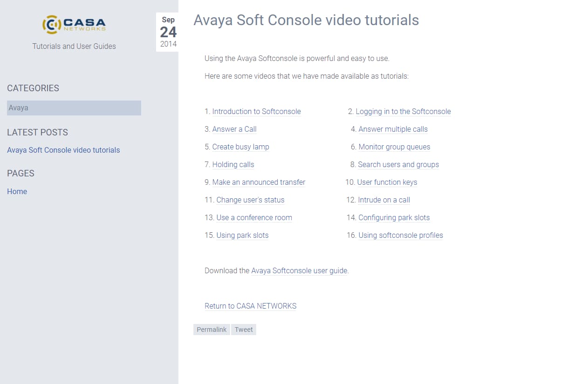Viewport: 588px width, 384px height.
Task: Open Introduction to Softconsole video
Action: (x=256, y=112)
